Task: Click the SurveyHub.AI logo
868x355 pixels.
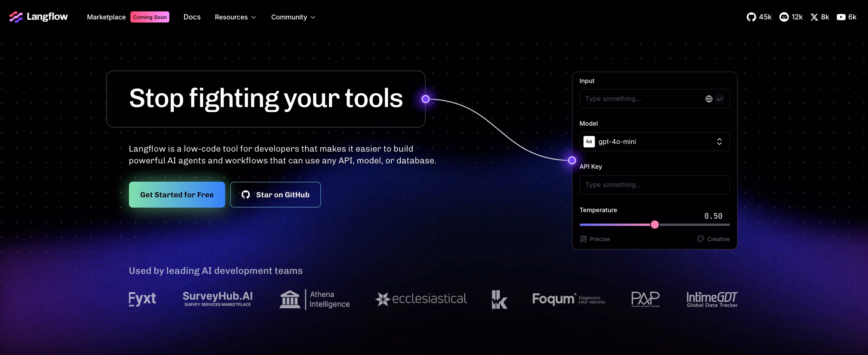Action: 218,299
